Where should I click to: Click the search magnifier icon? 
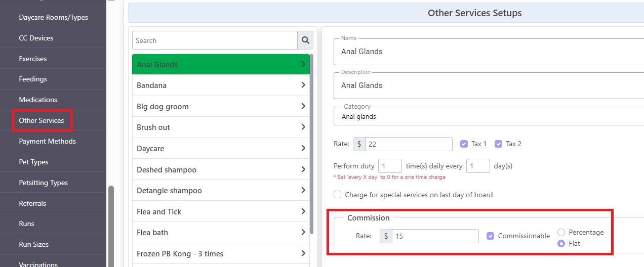[305, 40]
